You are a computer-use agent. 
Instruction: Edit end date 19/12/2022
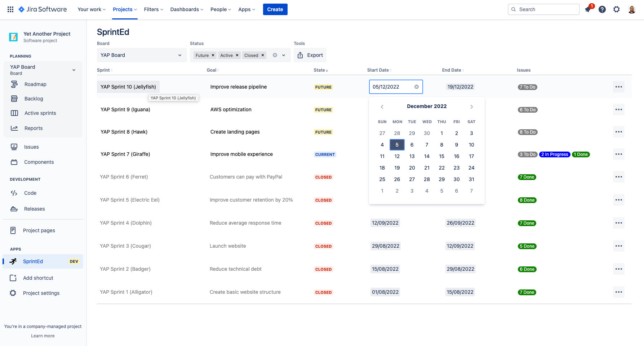tap(460, 87)
